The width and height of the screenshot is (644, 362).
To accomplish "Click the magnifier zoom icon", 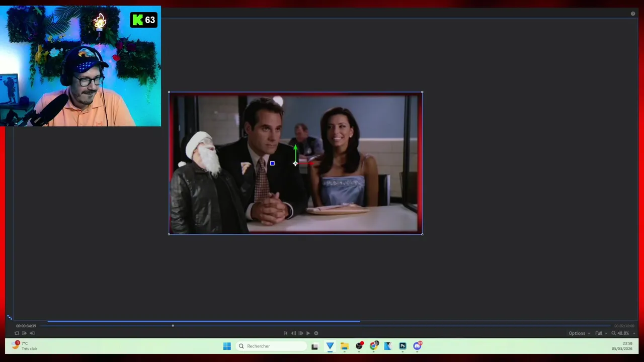I will (x=613, y=333).
